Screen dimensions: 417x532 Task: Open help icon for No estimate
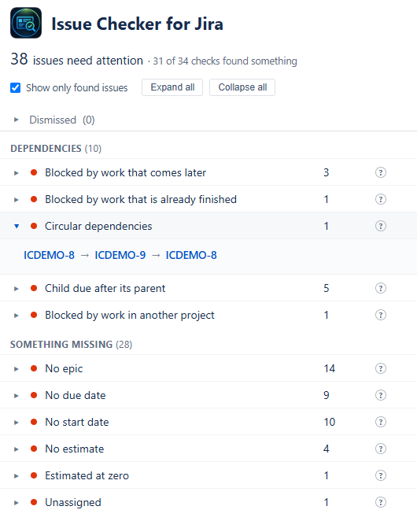[x=380, y=449]
